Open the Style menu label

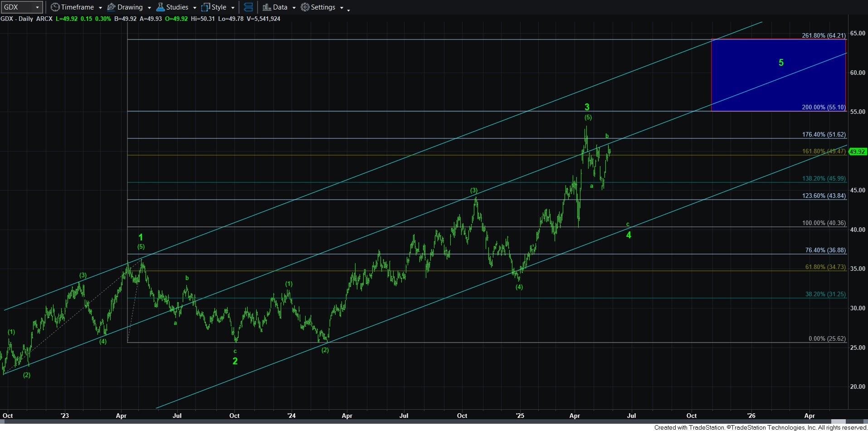coord(219,7)
